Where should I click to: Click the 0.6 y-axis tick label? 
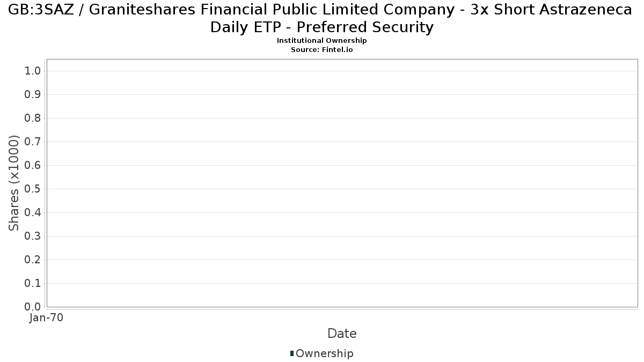(x=33, y=166)
